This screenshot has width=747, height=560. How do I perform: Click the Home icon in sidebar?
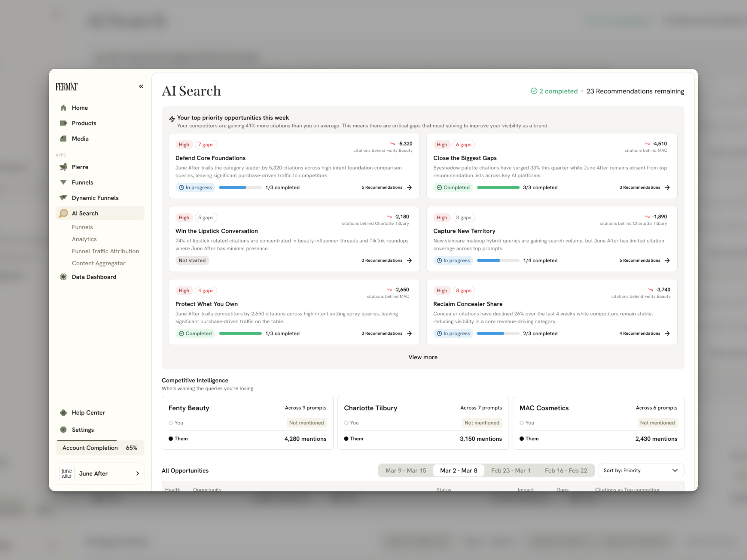[x=63, y=108]
